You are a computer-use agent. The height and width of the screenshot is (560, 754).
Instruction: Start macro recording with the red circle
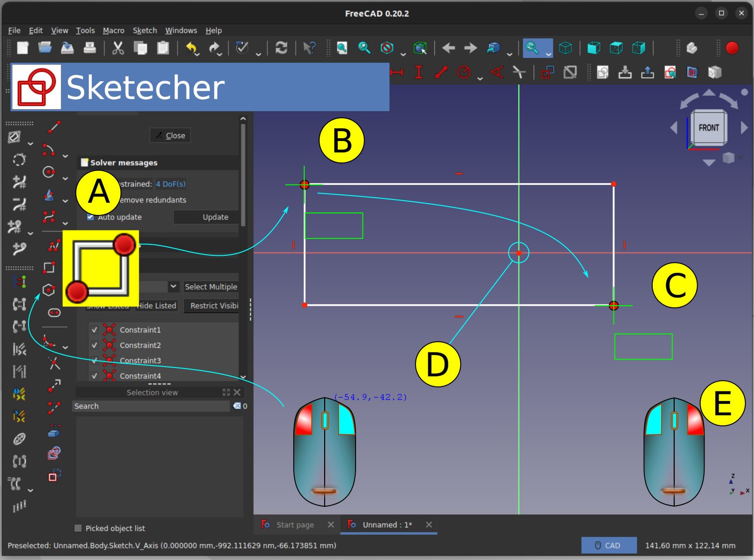732,48
